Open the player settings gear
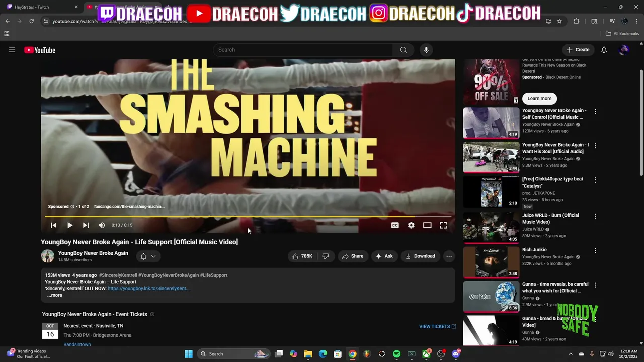644x362 pixels. [x=411, y=225]
